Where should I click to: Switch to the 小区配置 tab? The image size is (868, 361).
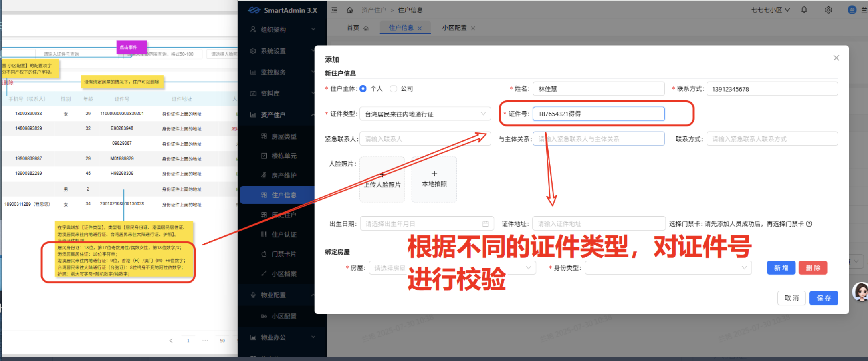click(x=454, y=28)
